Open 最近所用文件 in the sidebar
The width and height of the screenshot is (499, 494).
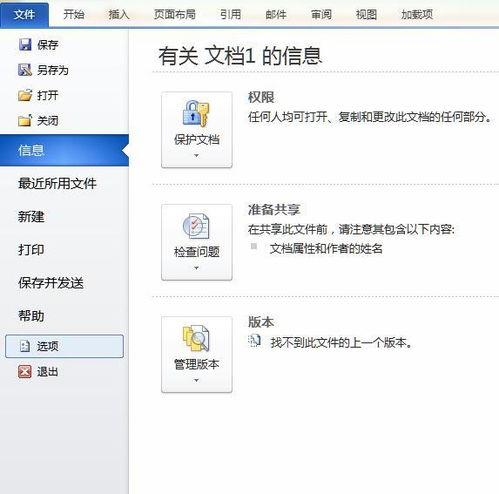click(57, 184)
